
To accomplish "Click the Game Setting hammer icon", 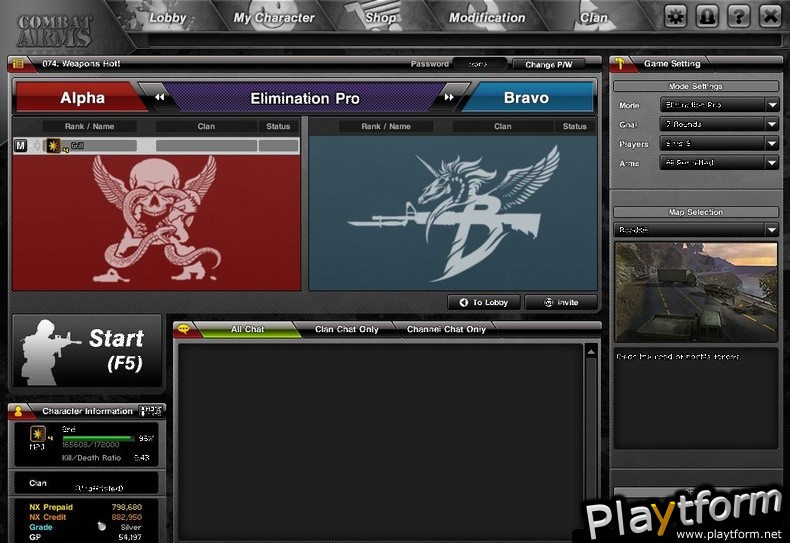I will 620,64.
